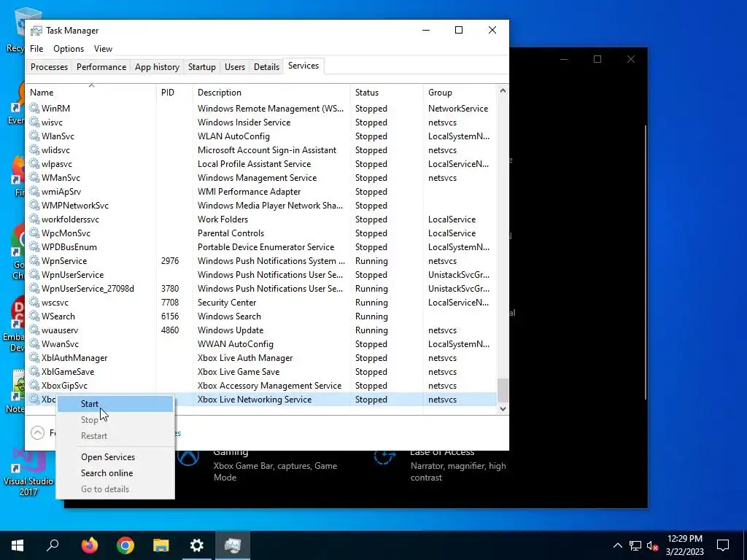Click the service icon for wlidsvc

click(34, 149)
